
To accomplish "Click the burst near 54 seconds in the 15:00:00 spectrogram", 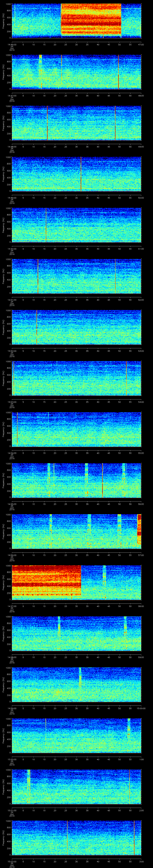I will coord(129,729).
